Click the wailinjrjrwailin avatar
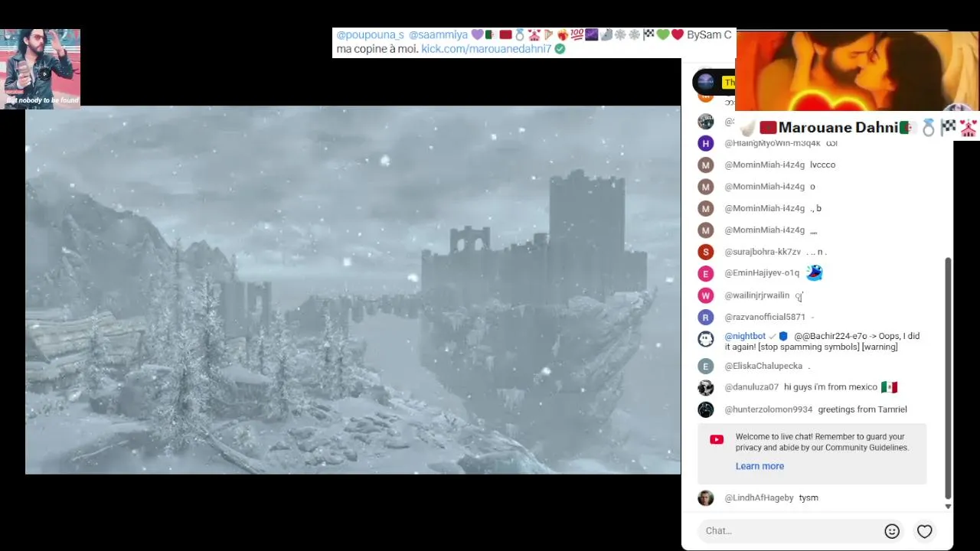This screenshot has width=980, height=551. point(706,295)
